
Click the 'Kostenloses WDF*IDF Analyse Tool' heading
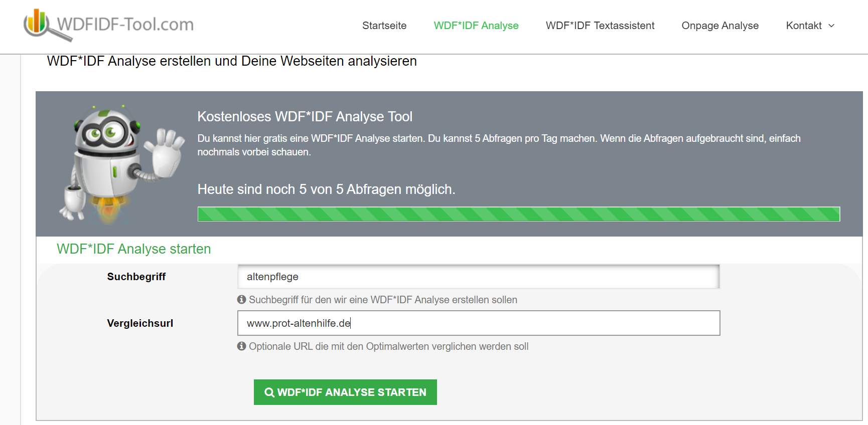tap(305, 117)
